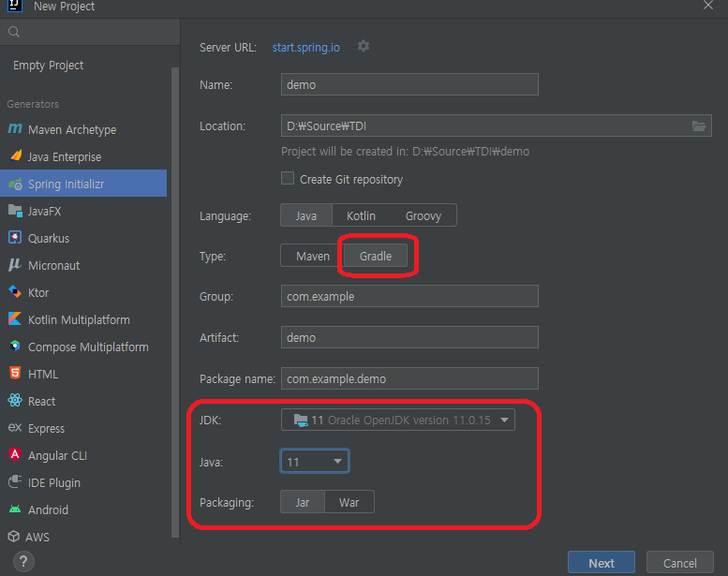This screenshot has height=576, width=728.
Task: Click the JavaFX folder icon
Action: tap(15, 211)
